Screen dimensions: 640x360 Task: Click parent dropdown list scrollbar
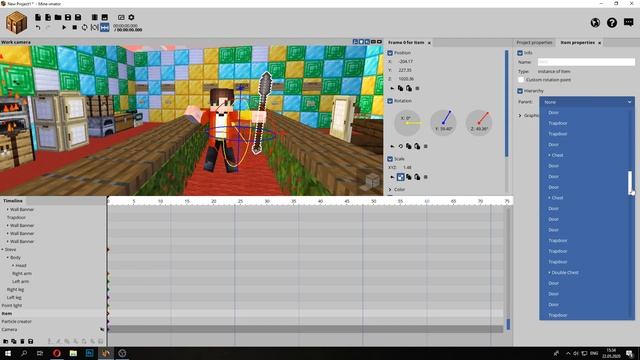(x=630, y=183)
